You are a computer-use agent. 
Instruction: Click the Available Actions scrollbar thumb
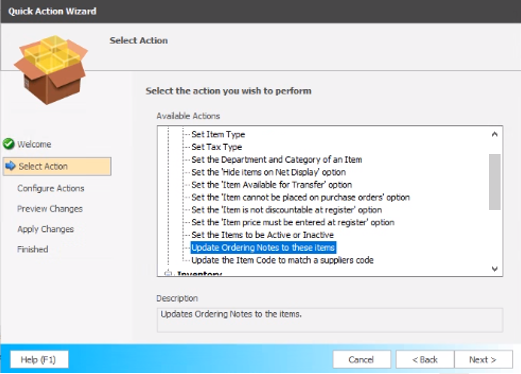tap(495, 182)
